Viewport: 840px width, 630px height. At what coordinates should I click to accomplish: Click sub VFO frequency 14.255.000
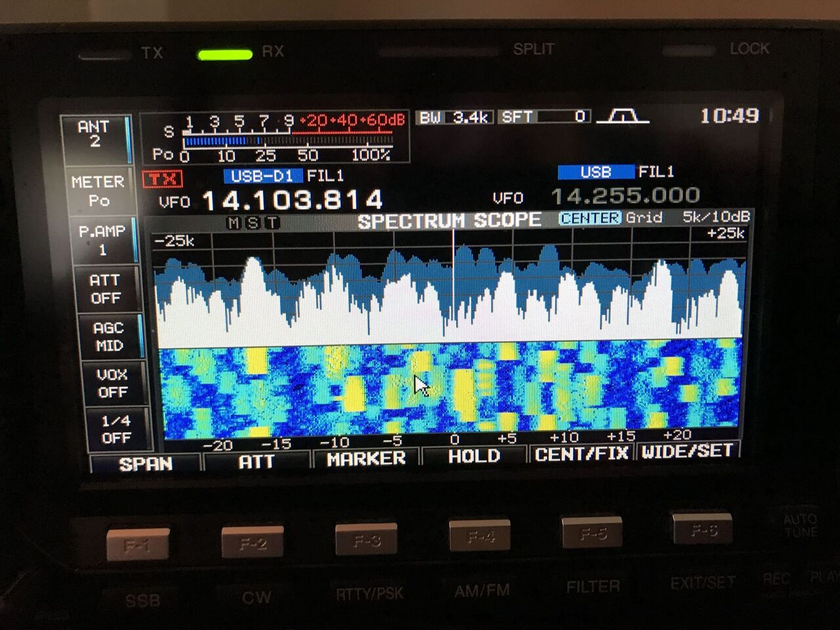tap(625, 195)
